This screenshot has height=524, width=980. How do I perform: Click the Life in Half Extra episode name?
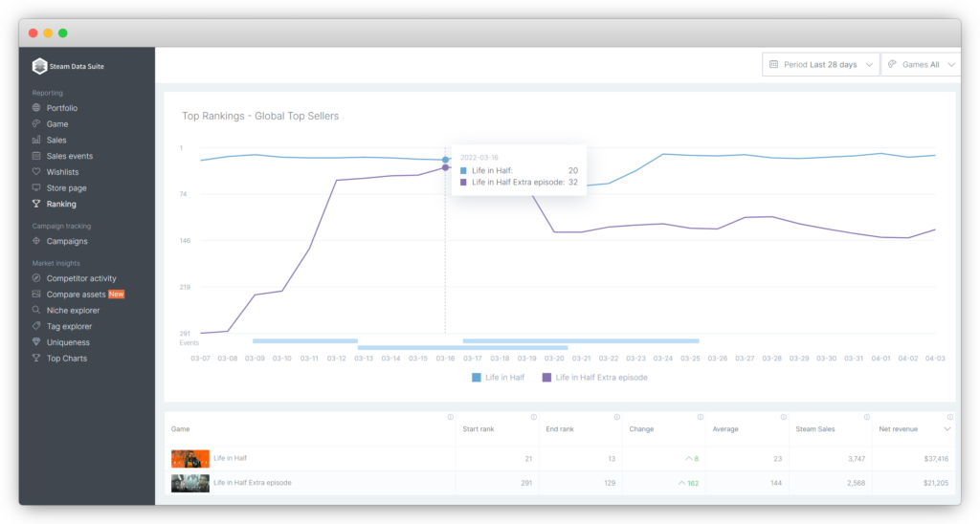pyautogui.click(x=253, y=482)
